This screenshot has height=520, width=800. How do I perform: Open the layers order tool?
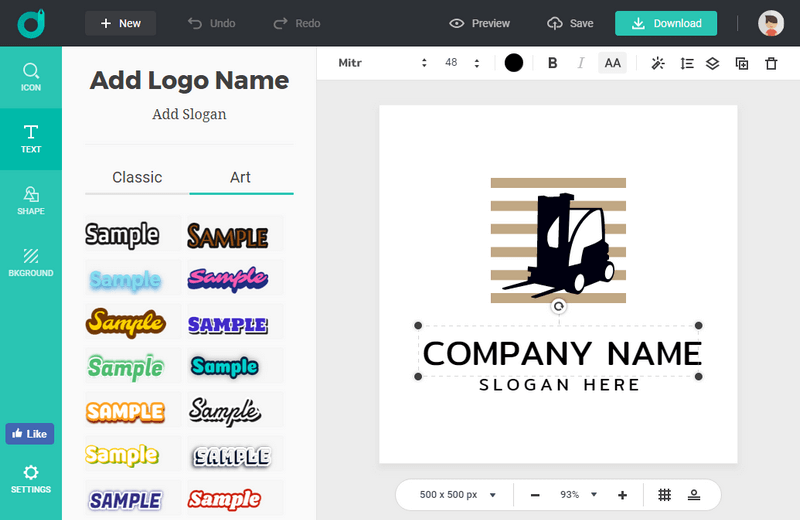tap(713, 63)
